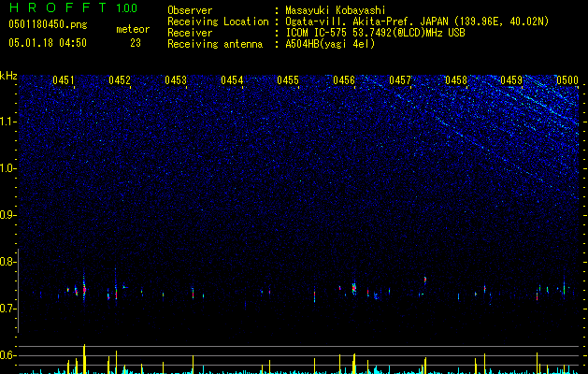Click the 'Receiving antenna' label
Image resolution: width=588 pixels, height=374 pixels.
[215, 44]
